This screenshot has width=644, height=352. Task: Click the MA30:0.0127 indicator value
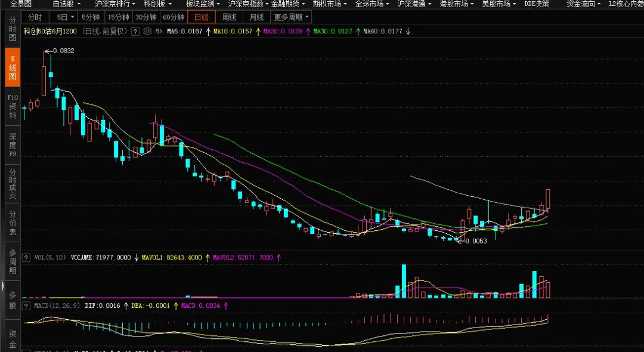coord(333,31)
